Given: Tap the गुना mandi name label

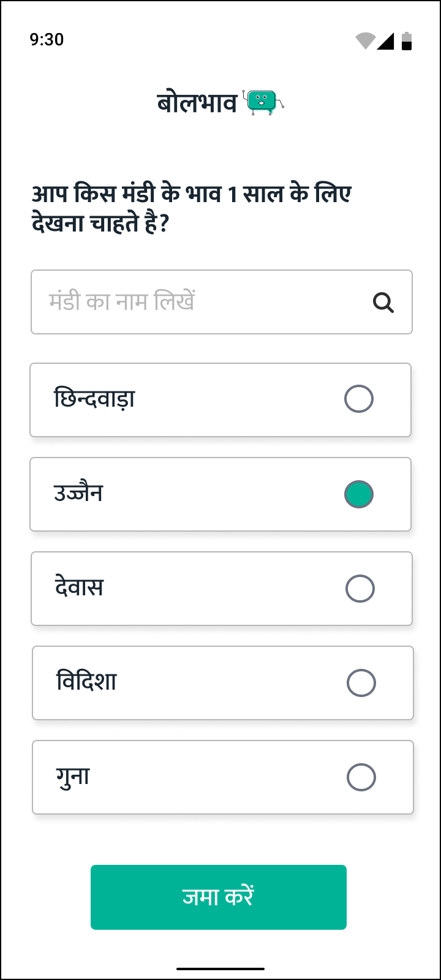Looking at the screenshot, I should (73, 777).
